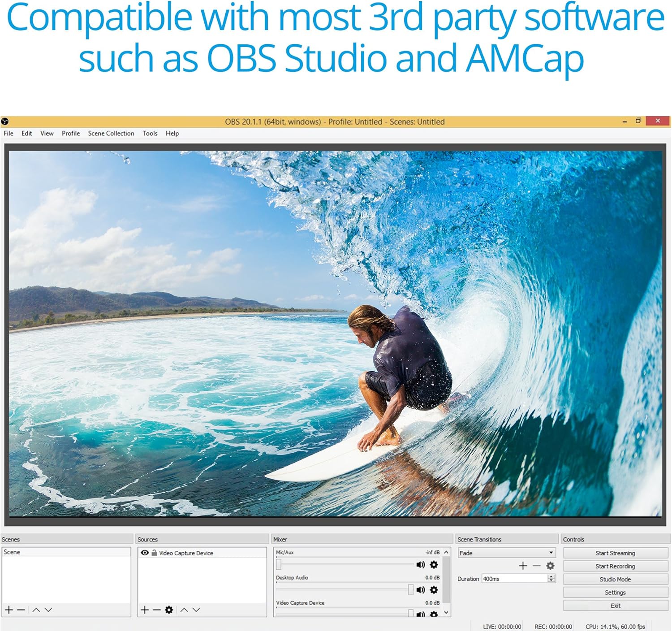Mute the Mic/Aux channel

421,565
